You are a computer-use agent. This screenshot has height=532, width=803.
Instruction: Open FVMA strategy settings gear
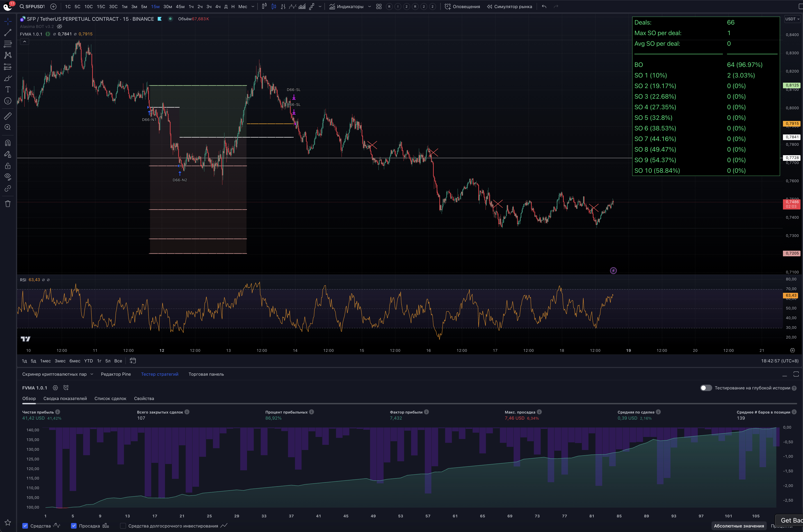(x=55, y=388)
